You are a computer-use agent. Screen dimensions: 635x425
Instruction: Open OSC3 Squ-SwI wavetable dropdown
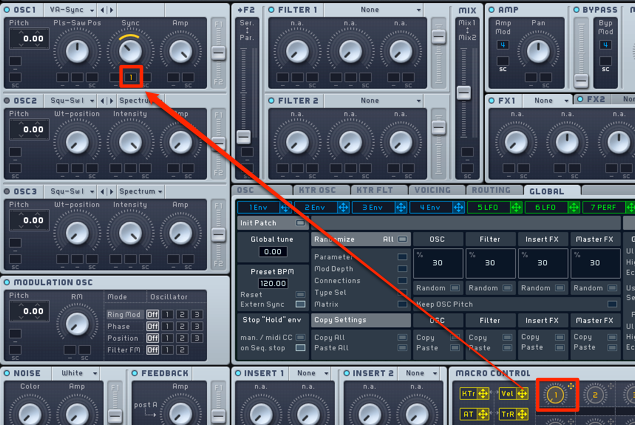tap(71, 191)
